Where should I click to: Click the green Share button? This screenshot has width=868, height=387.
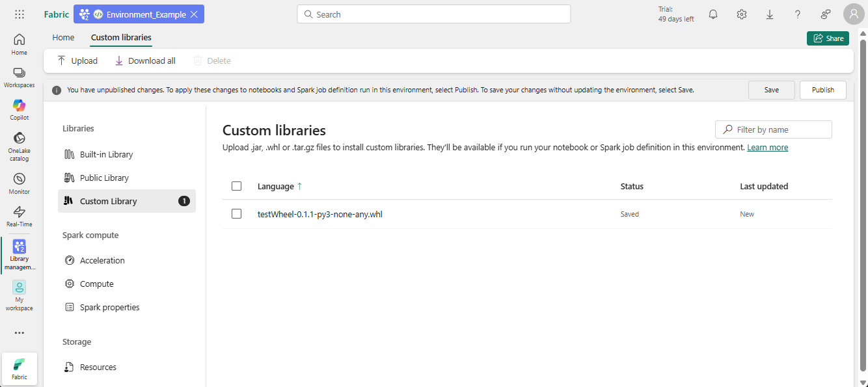(828, 38)
